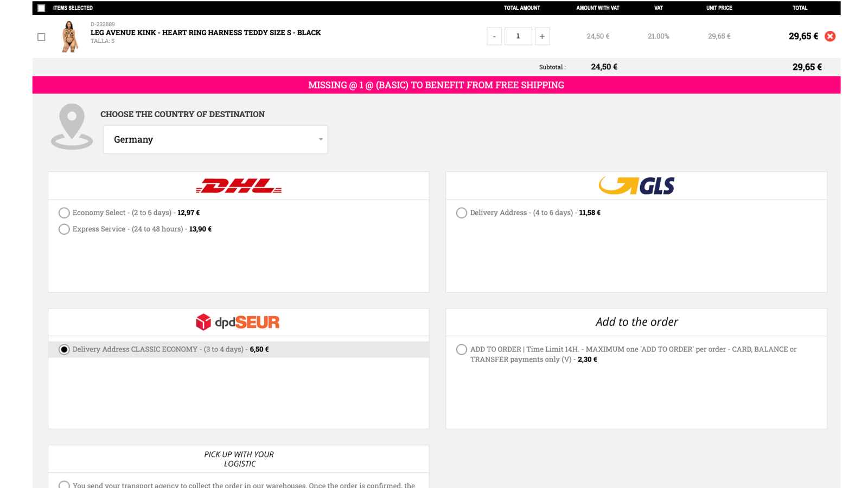The height and width of the screenshot is (488, 868).
Task: Increase item quantity with plus button
Action: click(x=542, y=36)
